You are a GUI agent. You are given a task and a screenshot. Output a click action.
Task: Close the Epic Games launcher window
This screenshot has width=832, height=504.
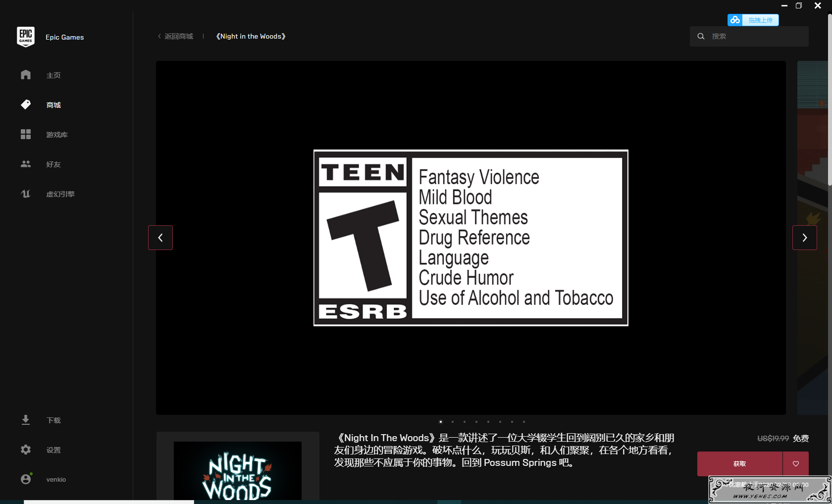(x=818, y=5)
